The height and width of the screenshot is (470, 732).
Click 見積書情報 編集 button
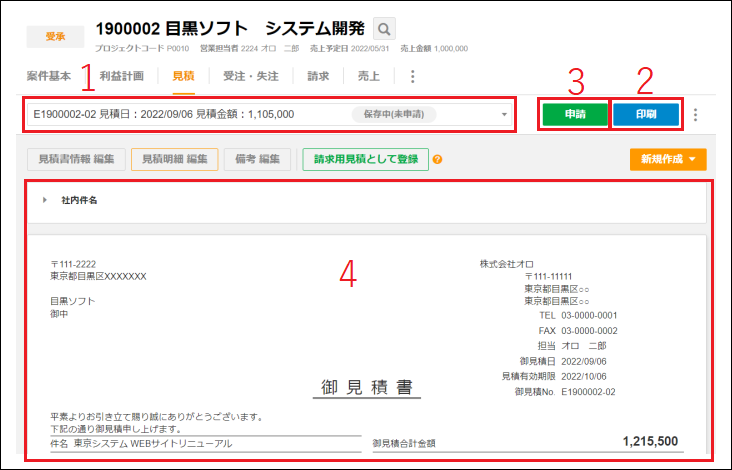click(76, 160)
